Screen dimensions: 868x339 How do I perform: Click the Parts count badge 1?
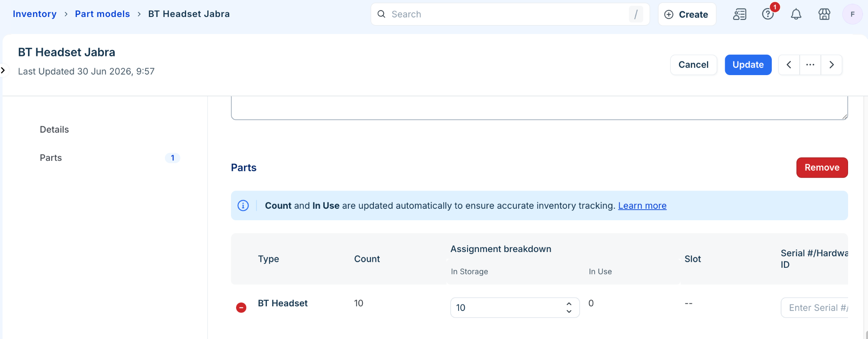(x=172, y=158)
